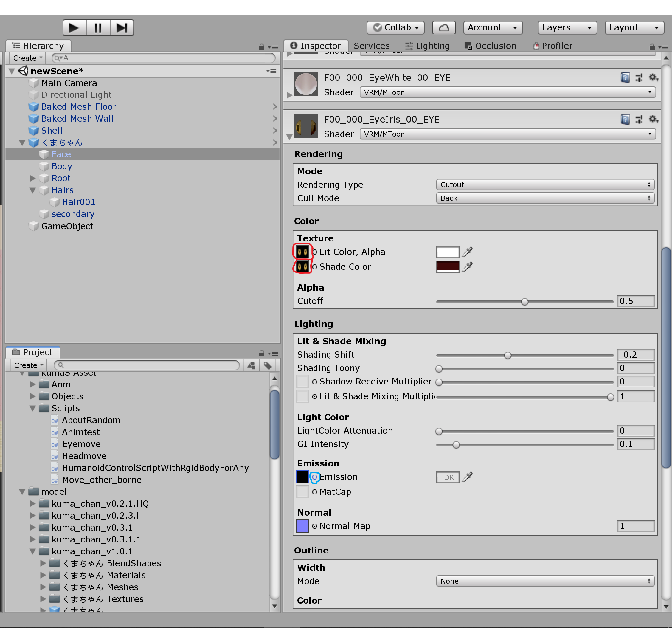This screenshot has height=628, width=672.
Task: Click the Pause button
Action: point(98,28)
